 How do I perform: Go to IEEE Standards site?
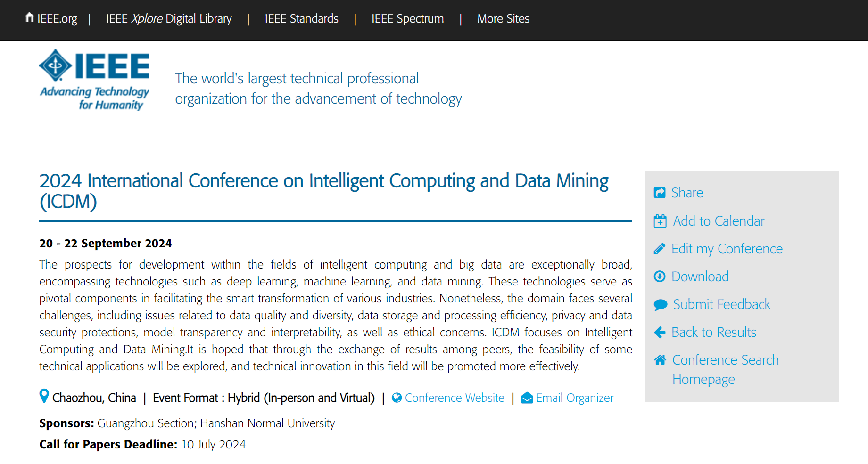[x=302, y=19]
